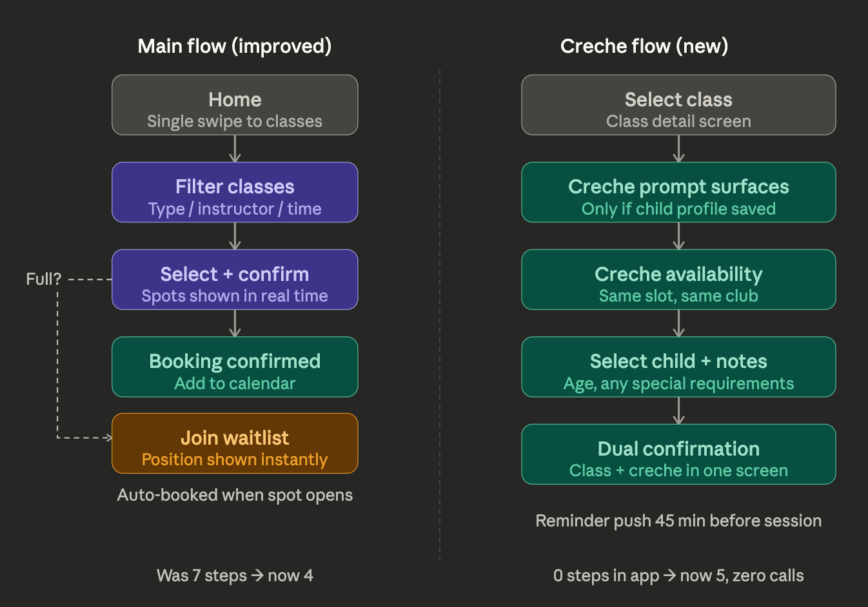Screen dimensions: 868x607
Task: Click the Home flow box
Action: tap(235, 105)
